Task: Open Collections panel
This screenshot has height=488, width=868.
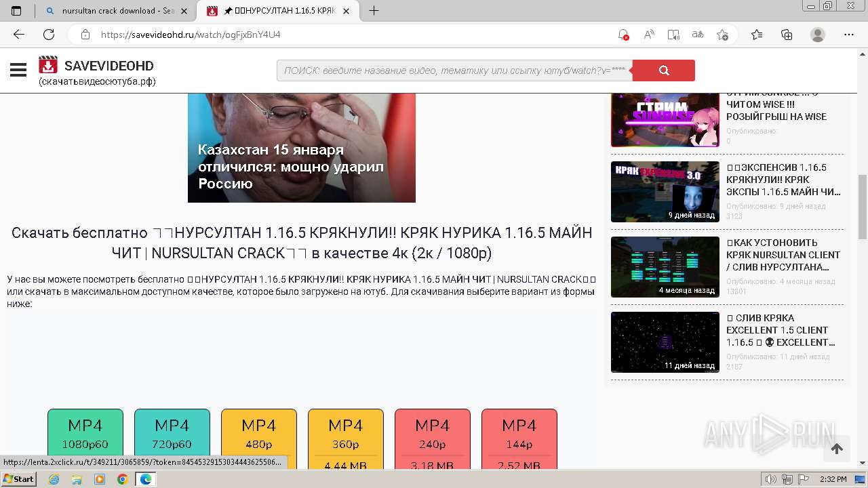Action: (x=787, y=35)
